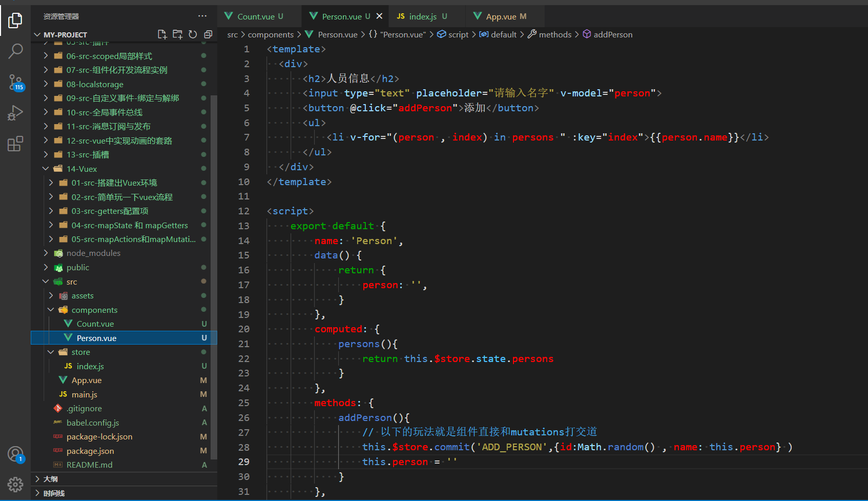Viewport: 868px width, 501px height.
Task: Click line number 29 in the gutter
Action: pos(244,462)
